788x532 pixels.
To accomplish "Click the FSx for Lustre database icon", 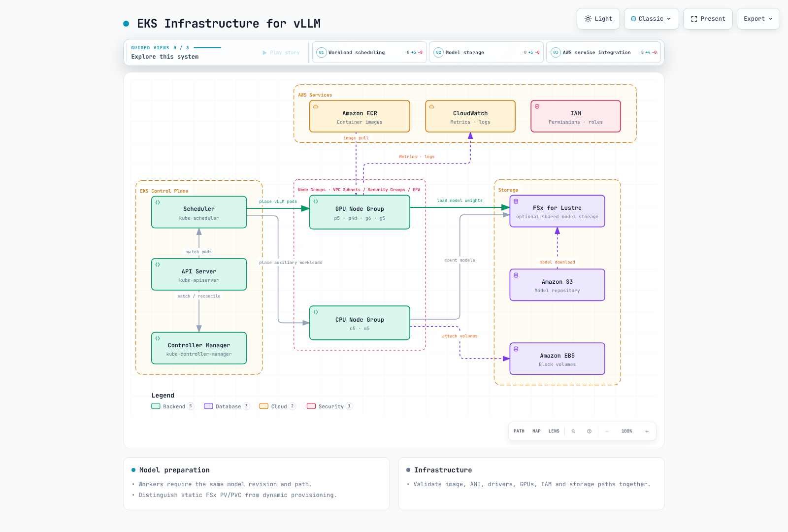I will [x=516, y=201].
